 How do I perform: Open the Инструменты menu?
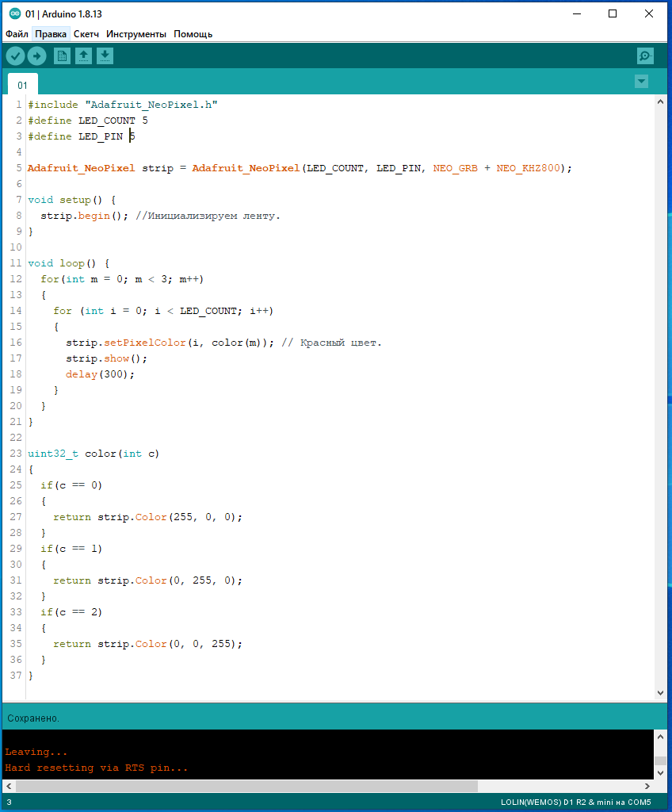[x=136, y=34]
